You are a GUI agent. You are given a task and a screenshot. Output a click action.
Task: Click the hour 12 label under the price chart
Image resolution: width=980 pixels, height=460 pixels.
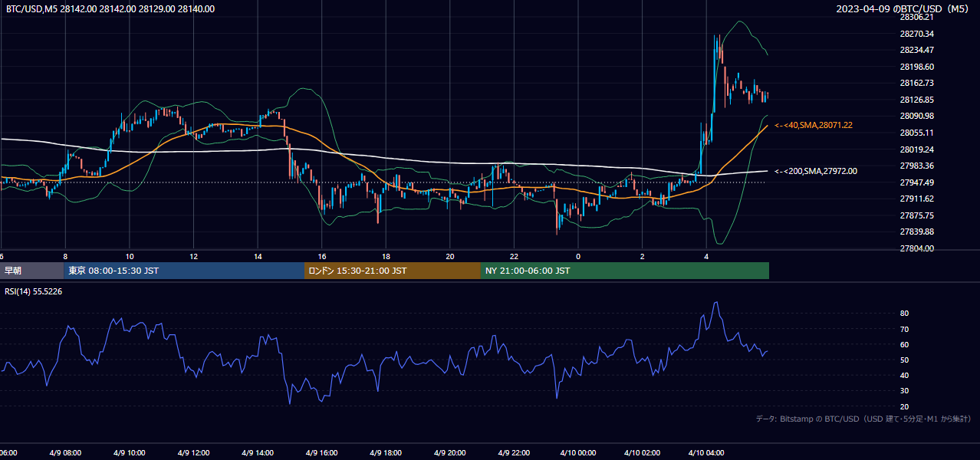point(194,257)
